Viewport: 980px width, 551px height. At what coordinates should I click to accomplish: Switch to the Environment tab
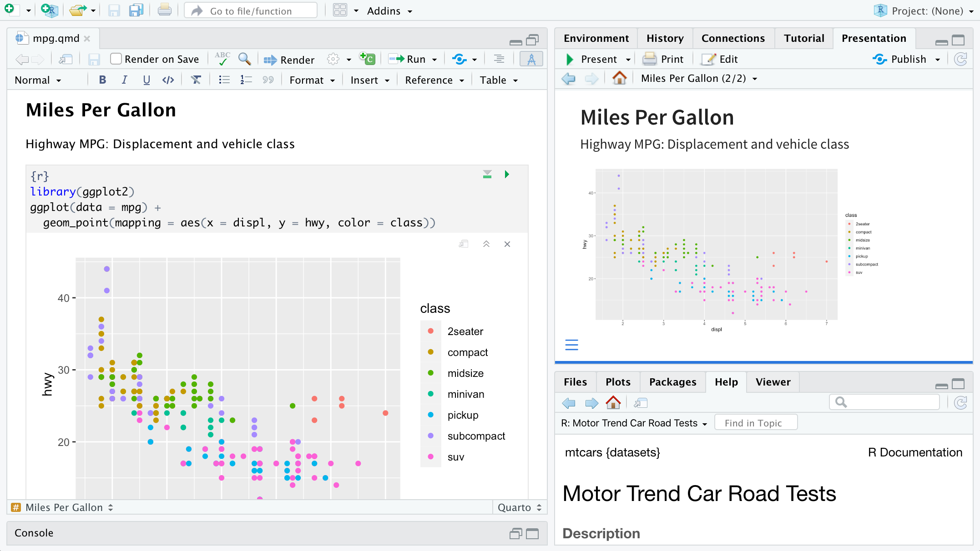coord(596,38)
